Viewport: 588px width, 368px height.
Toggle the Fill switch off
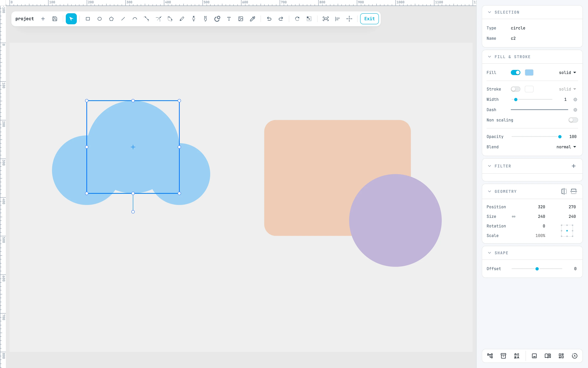[515, 72]
